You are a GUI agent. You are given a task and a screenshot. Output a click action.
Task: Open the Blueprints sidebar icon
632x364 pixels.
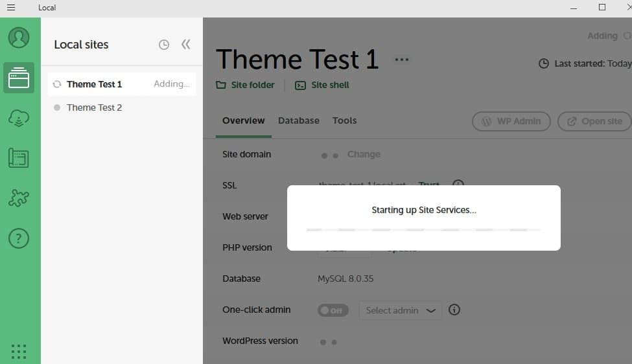coord(19,158)
